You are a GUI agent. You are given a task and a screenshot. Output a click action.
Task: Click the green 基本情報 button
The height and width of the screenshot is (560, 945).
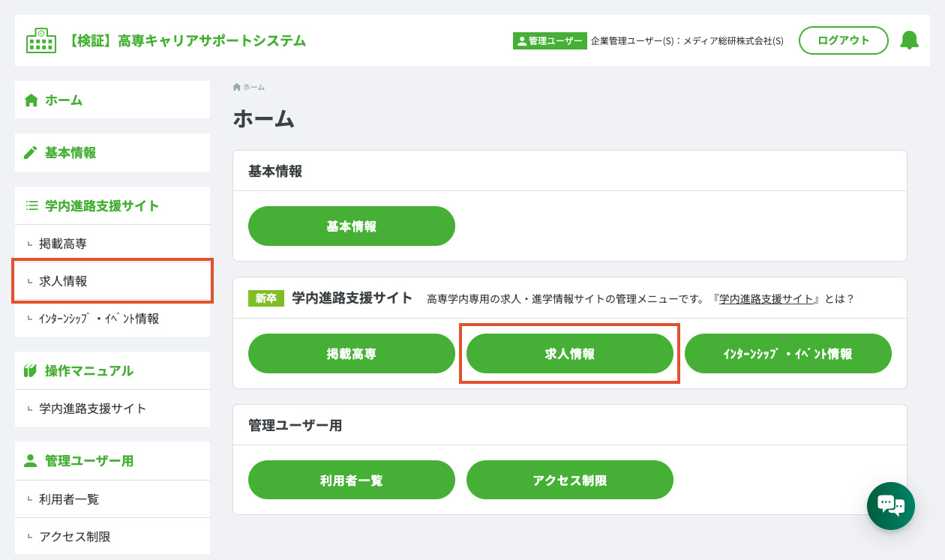coord(352,226)
